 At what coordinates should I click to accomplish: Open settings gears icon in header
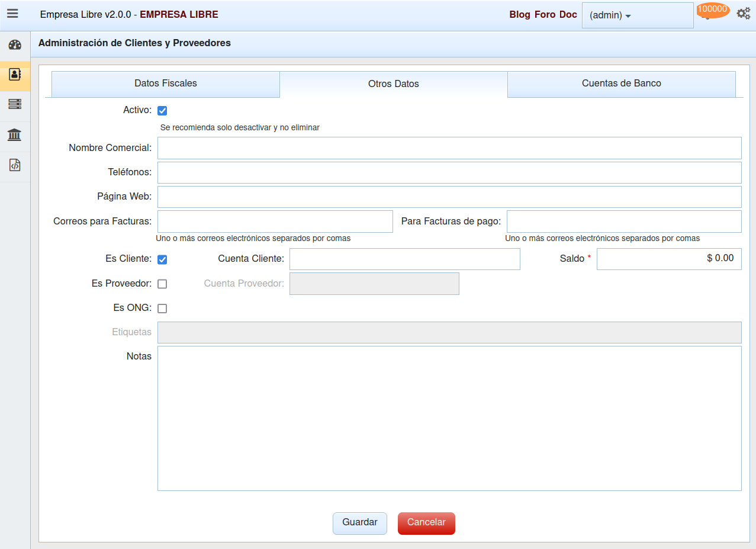tap(743, 14)
